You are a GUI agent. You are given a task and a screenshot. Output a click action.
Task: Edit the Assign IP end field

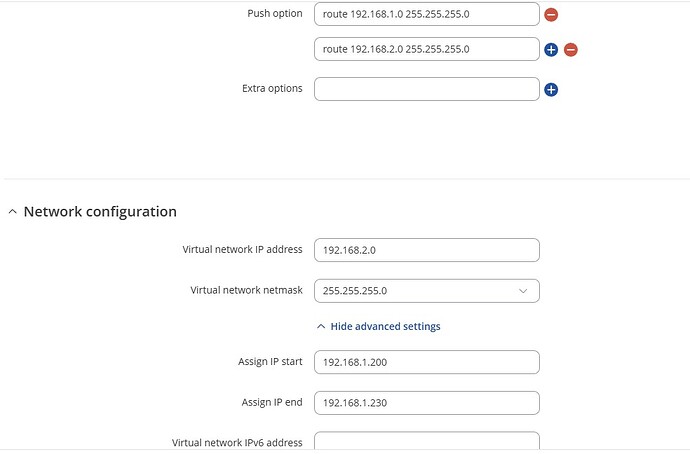tap(427, 403)
